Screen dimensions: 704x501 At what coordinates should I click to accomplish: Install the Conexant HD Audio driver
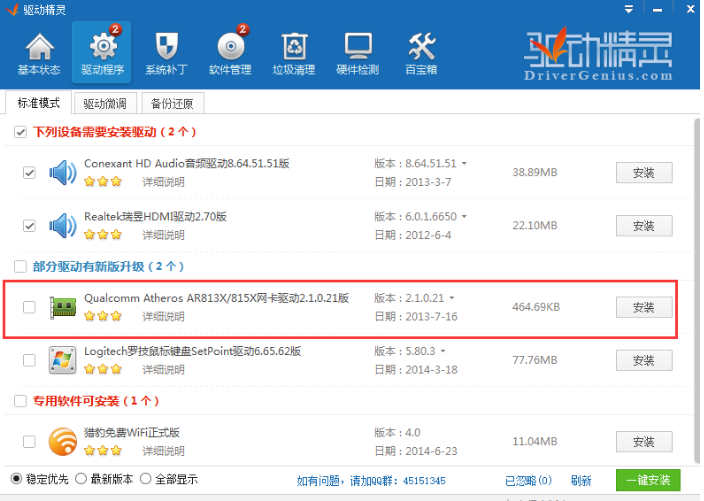(x=644, y=173)
